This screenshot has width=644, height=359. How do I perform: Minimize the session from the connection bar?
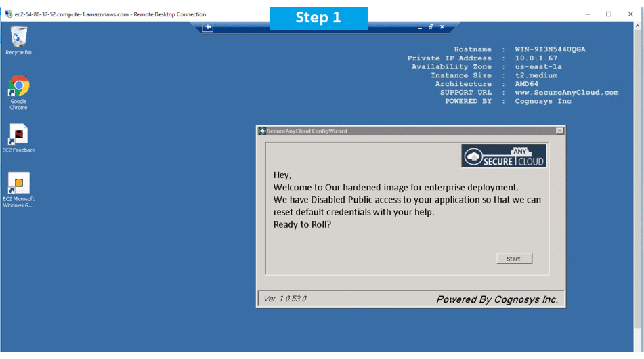pyautogui.click(x=421, y=28)
